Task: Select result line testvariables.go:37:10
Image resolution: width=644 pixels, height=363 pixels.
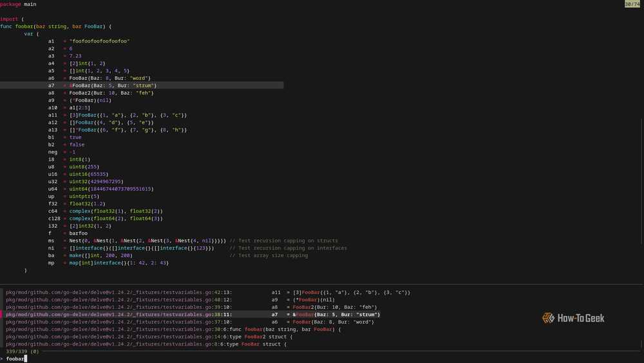Action: pyautogui.click(x=190, y=322)
